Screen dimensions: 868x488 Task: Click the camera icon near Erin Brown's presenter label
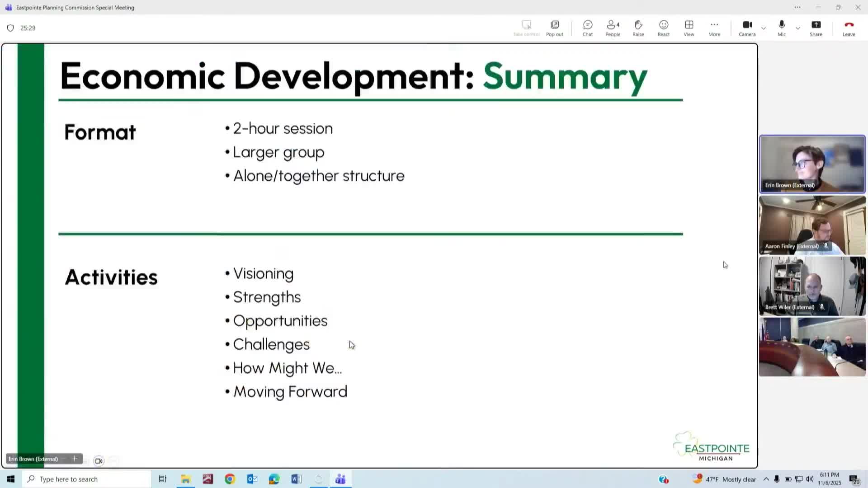99,460
